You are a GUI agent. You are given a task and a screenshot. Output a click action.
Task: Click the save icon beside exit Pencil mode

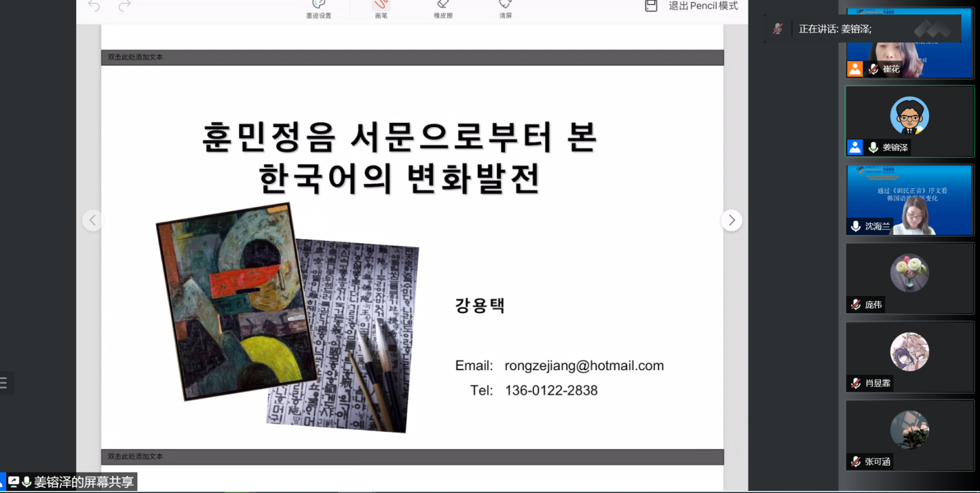651,6
